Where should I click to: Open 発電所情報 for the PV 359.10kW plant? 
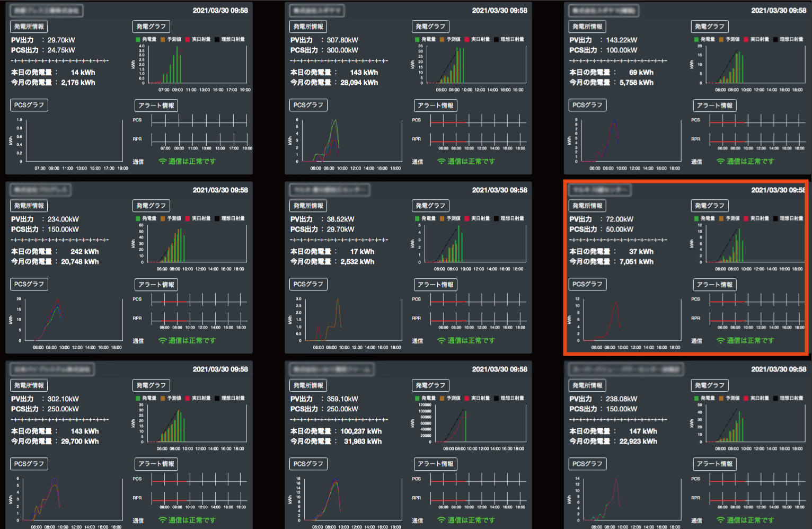(x=308, y=385)
